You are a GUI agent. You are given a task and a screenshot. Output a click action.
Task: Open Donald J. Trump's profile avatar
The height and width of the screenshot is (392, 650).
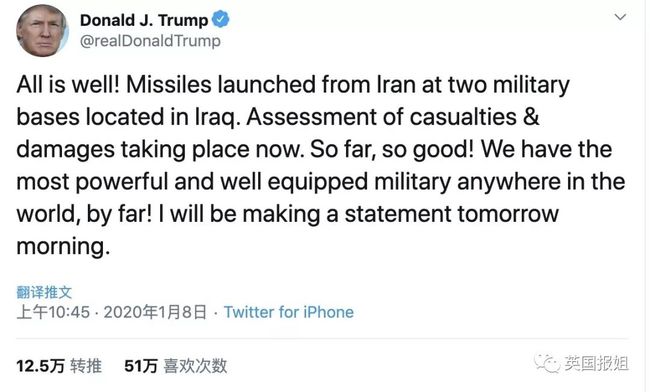[x=41, y=31]
